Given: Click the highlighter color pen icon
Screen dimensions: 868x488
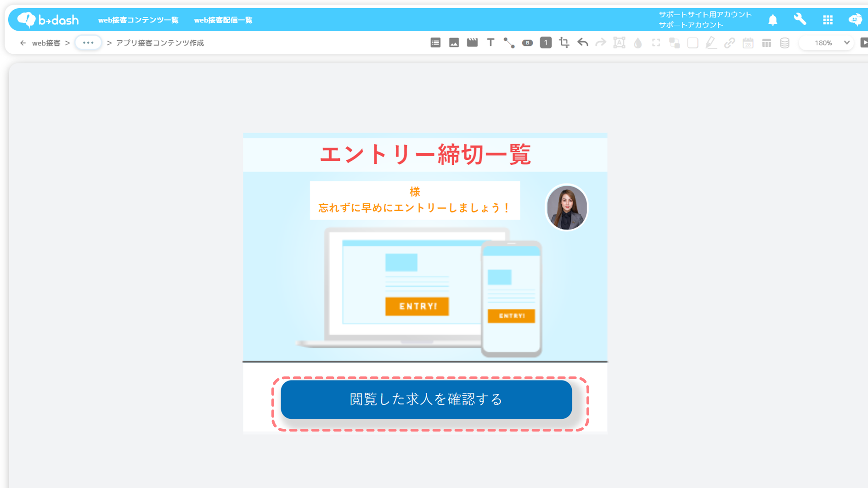Looking at the screenshot, I should pos(711,43).
